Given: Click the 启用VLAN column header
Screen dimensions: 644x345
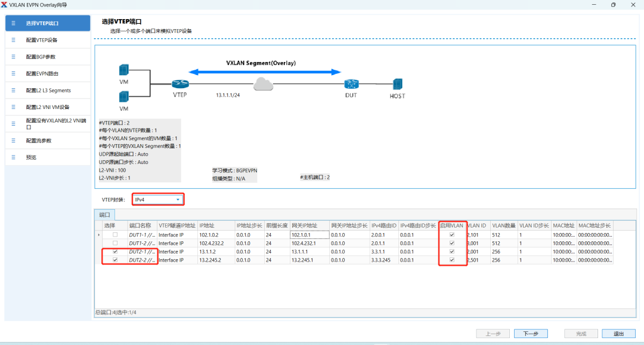Looking at the screenshot, I should point(452,226).
